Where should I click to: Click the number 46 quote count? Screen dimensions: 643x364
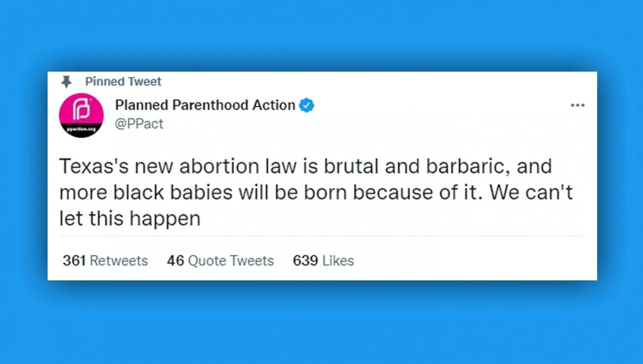point(176,261)
